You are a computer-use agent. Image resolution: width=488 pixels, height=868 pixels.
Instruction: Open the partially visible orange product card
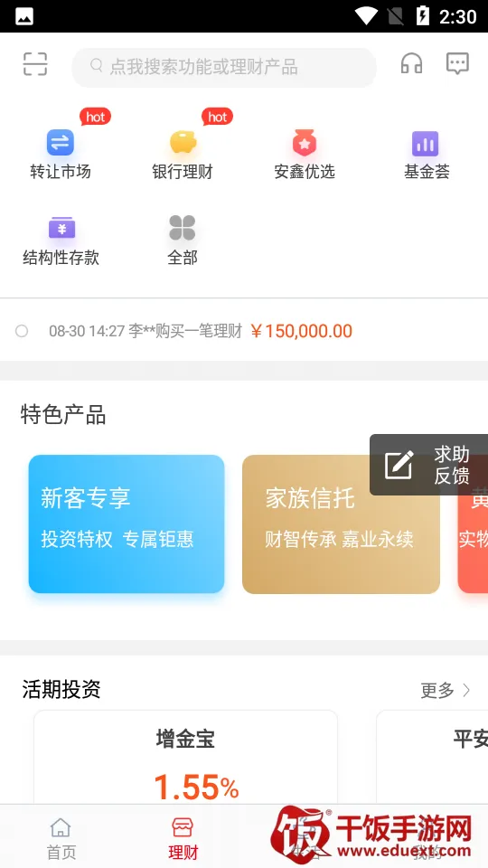pyautogui.click(x=473, y=524)
